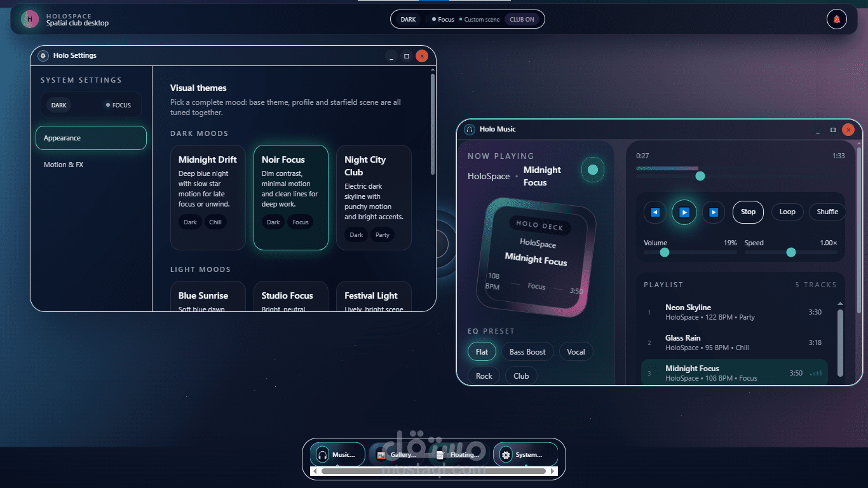
Task: Select the Bass Boost EQ preset
Action: 527,351
